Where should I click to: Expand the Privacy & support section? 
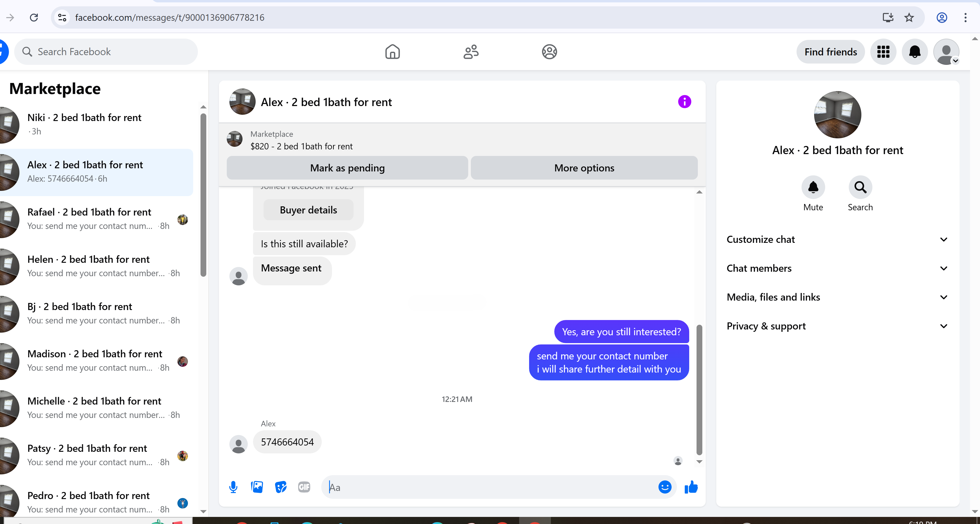coord(837,326)
